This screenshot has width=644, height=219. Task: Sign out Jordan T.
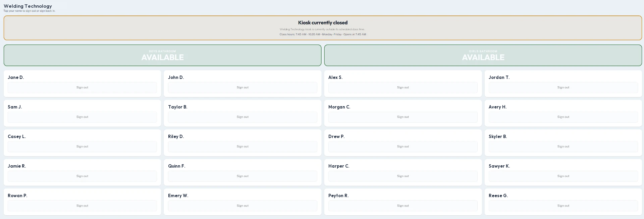tap(563, 87)
